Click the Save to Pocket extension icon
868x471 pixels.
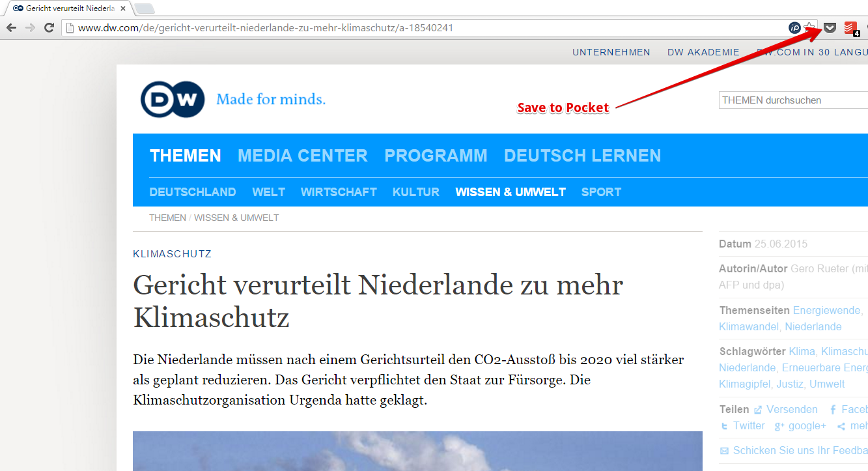click(830, 28)
